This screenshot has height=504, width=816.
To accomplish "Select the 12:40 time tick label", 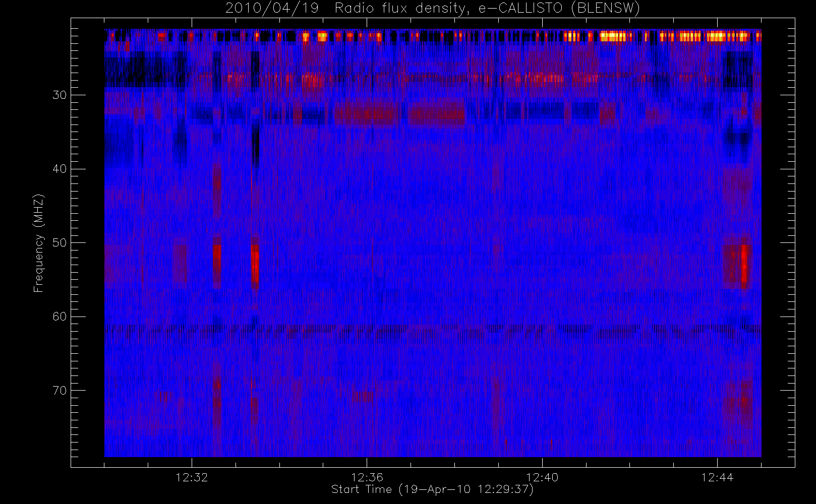I will (x=542, y=477).
